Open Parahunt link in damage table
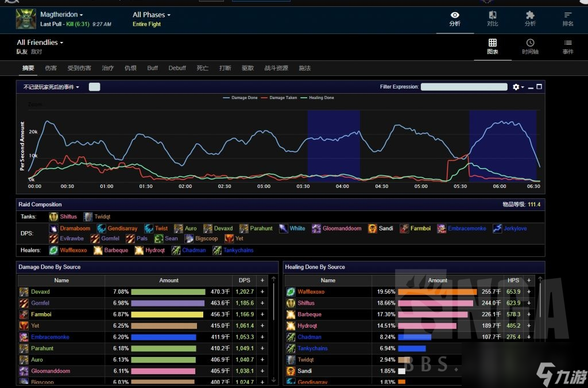 click(42, 348)
